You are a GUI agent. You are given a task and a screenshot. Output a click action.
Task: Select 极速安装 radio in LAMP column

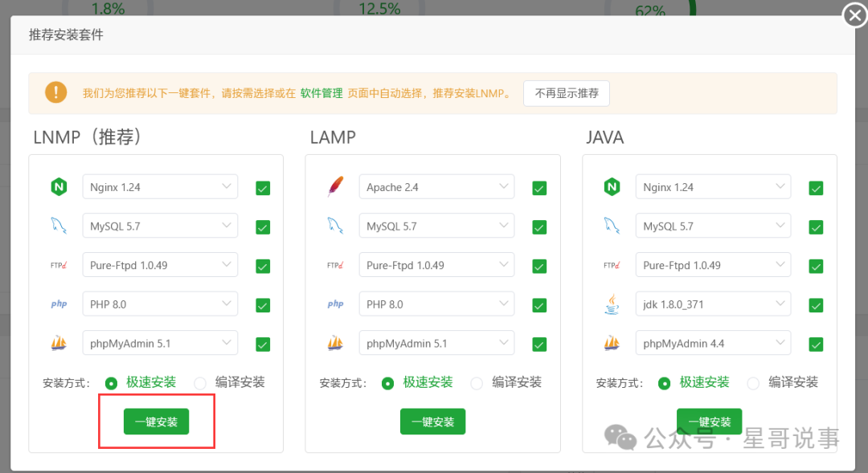tap(387, 383)
